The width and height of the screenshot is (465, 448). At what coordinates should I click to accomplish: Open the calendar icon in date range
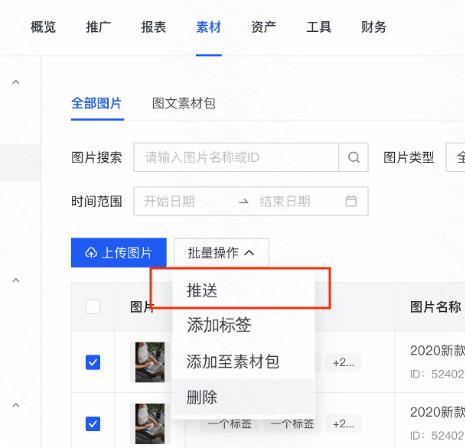[x=351, y=201]
